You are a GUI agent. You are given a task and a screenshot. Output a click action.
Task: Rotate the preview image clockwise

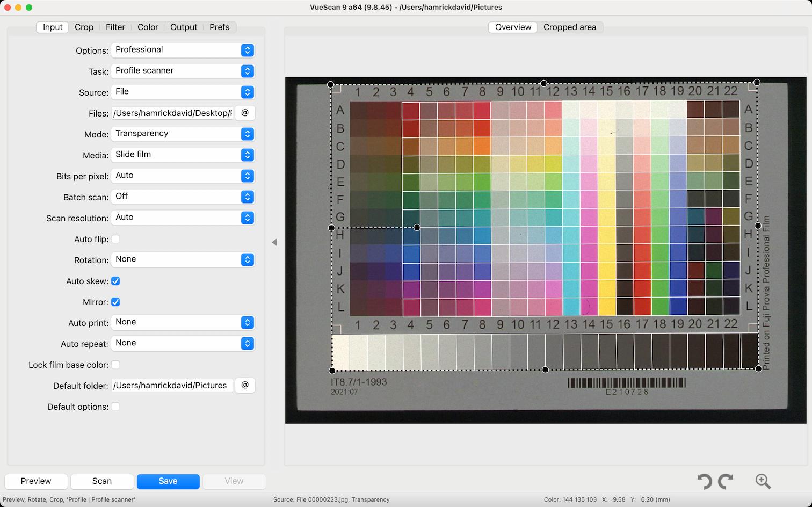pyautogui.click(x=725, y=481)
